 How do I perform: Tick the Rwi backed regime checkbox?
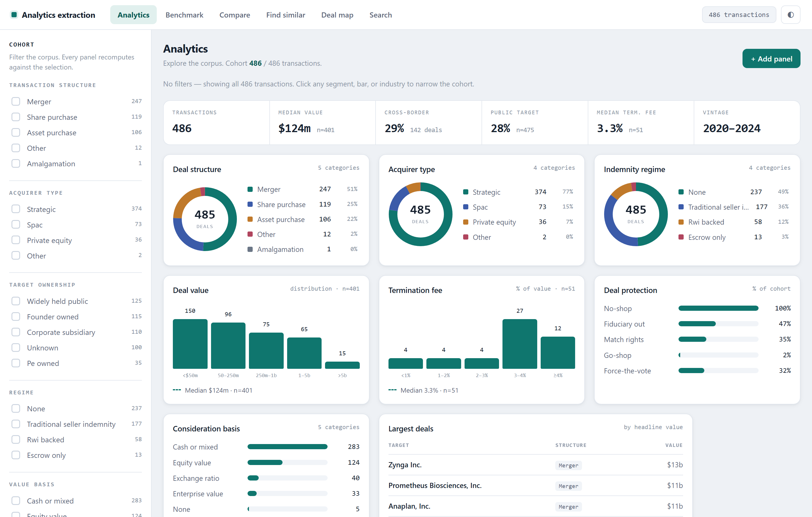[16, 439]
